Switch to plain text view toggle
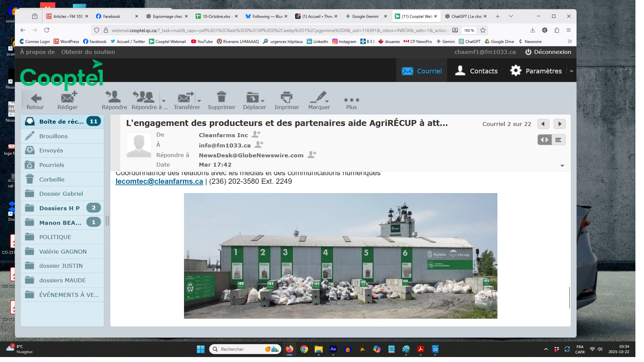The width and height of the screenshot is (644, 362). [558, 140]
